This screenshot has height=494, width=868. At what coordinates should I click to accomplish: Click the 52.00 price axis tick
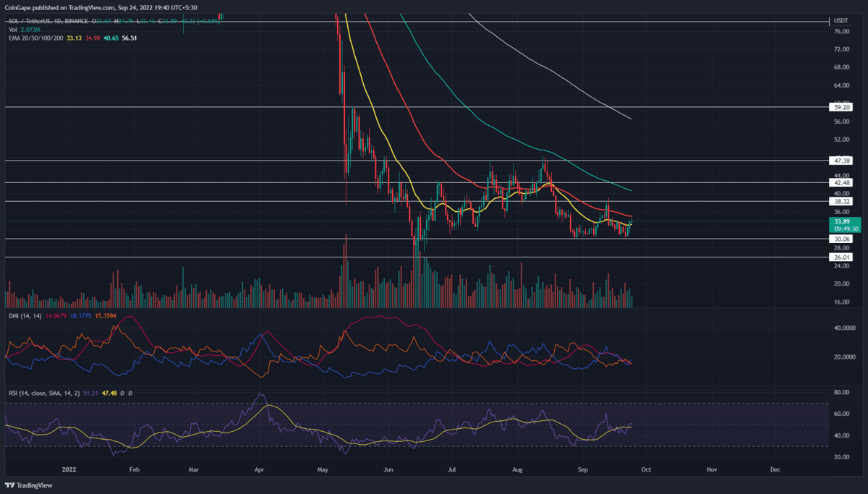click(841, 140)
